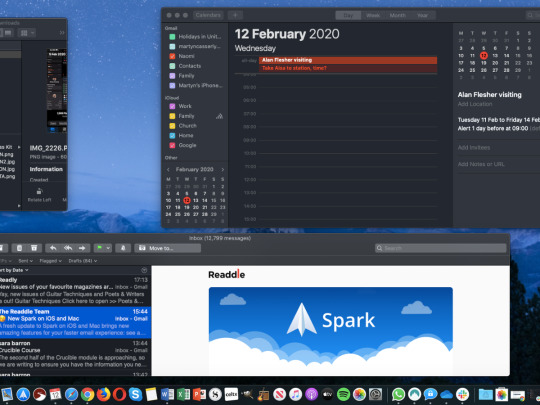
Task: Select the Readly email in message list
Action: click(x=75, y=291)
